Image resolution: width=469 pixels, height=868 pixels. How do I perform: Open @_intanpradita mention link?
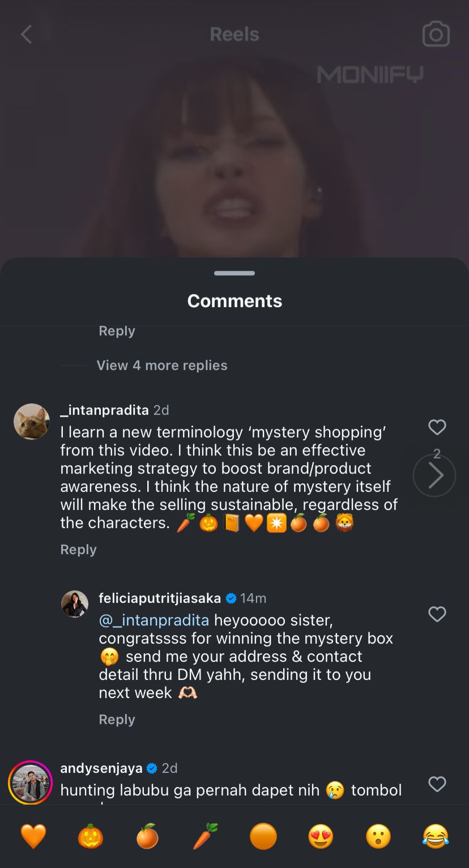click(x=154, y=620)
